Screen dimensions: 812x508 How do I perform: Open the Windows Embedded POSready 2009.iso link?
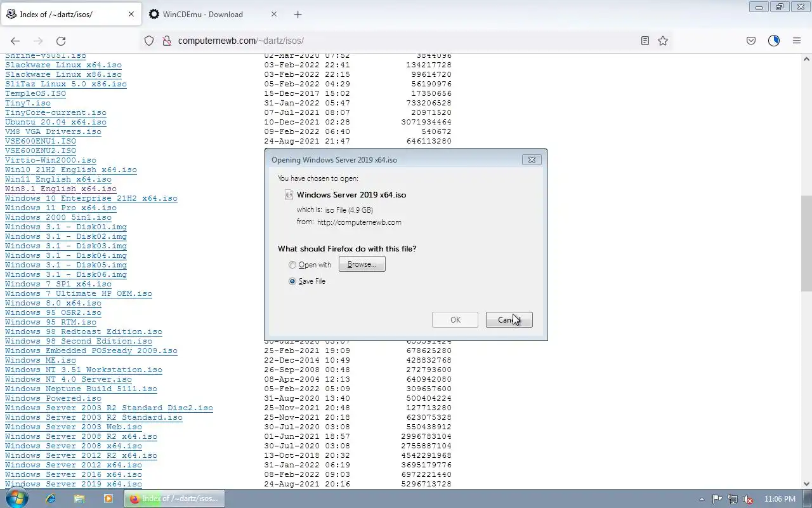point(91,351)
